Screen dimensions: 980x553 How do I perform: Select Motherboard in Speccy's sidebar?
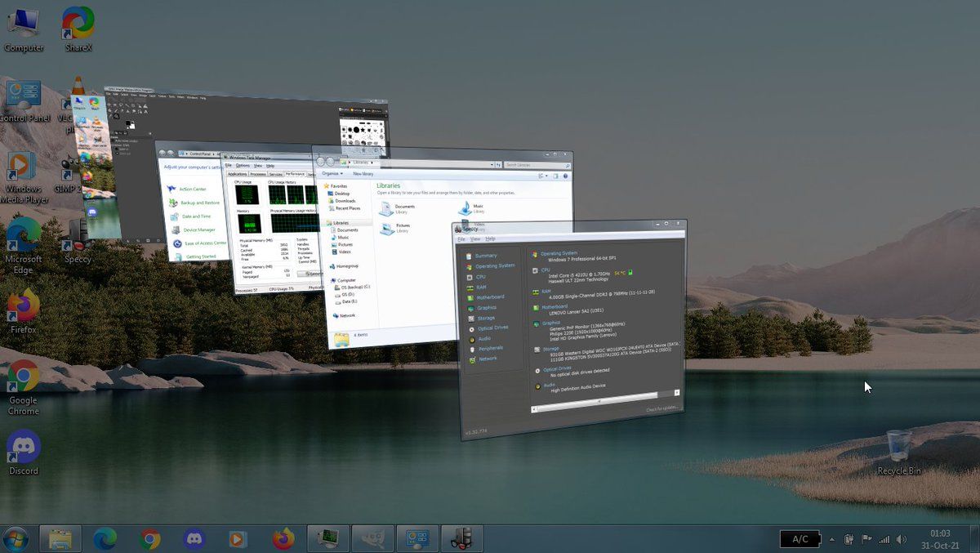[490, 297]
